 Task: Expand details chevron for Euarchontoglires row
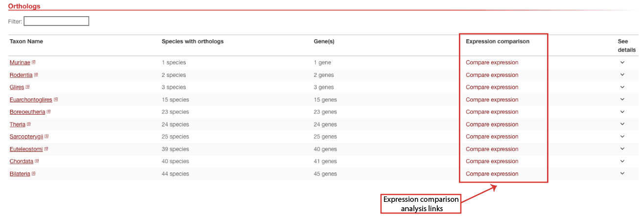pyautogui.click(x=622, y=99)
